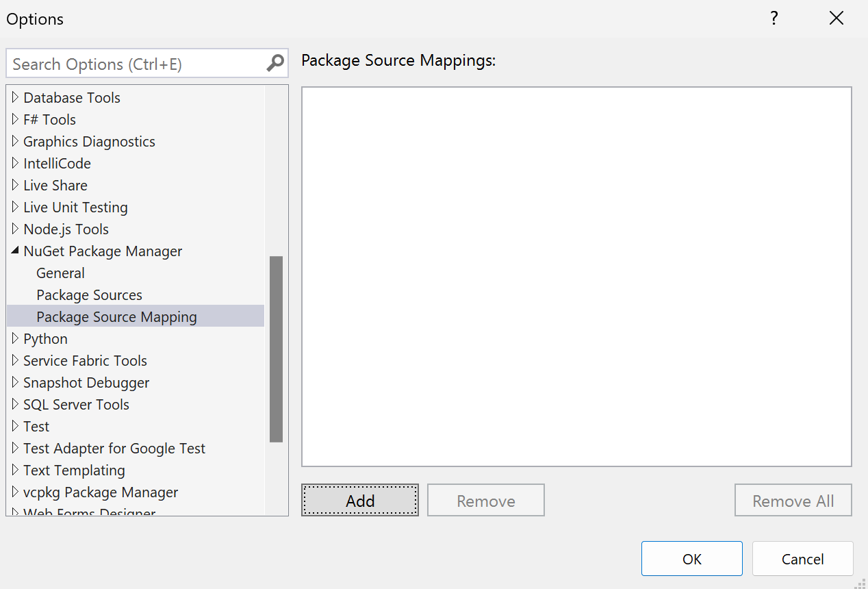Select the SQL Server Tools label
This screenshot has width=868, height=589.
point(76,404)
